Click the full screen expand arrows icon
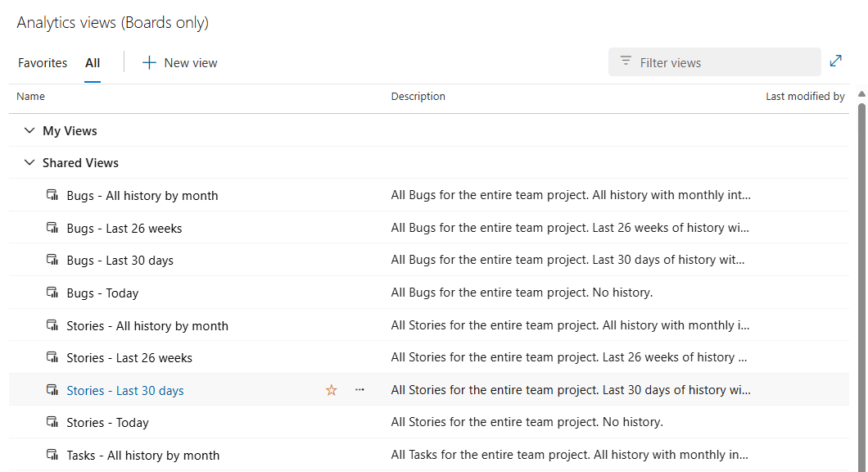Image resolution: width=868 pixels, height=472 pixels. pyautogui.click(x=835, y=61)
